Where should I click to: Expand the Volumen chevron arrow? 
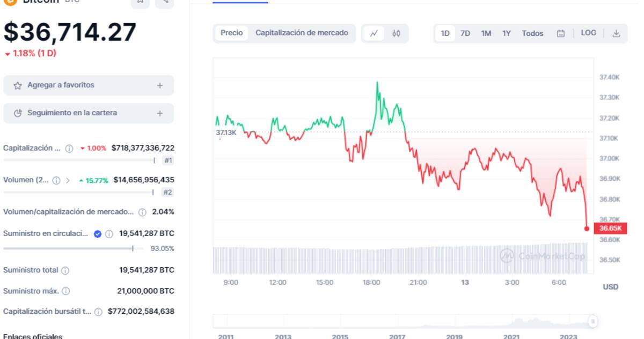(x=68, y=180)
